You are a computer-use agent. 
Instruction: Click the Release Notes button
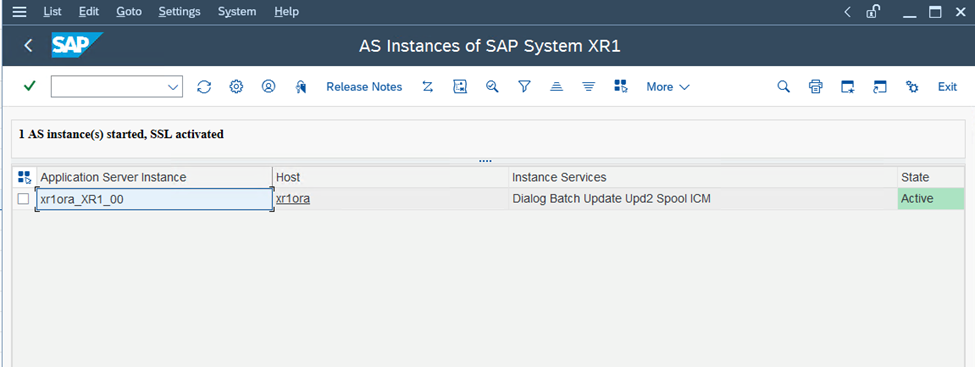pyautogui.click(x=364, y=87)
